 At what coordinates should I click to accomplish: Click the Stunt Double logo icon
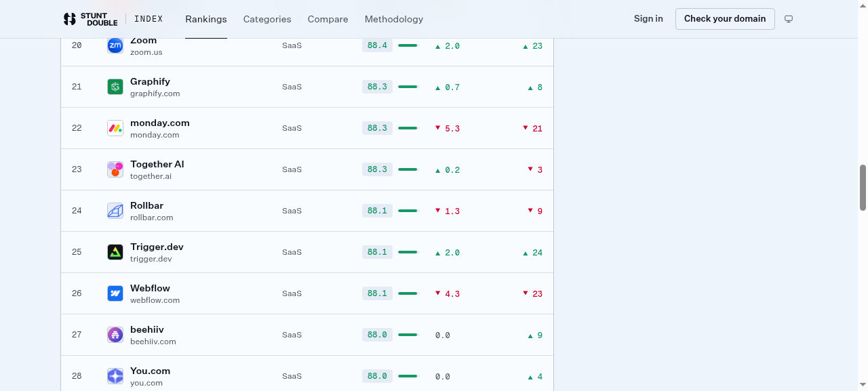[69, 19]
